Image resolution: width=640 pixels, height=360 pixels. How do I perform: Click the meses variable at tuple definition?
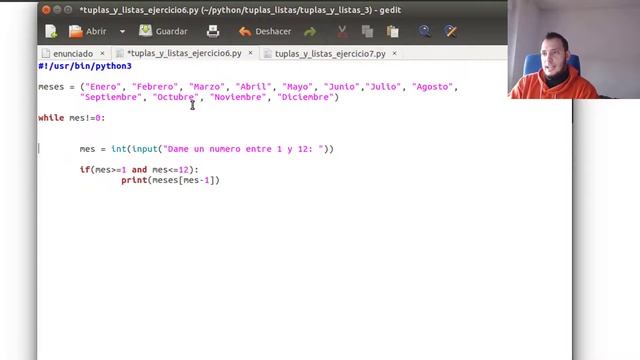point(51,87)
